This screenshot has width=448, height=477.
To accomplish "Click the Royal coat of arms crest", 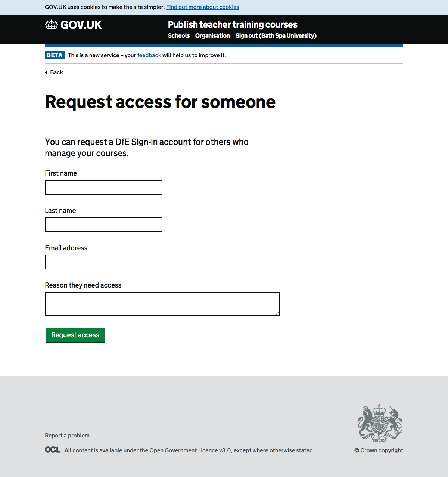I will 379,423.
